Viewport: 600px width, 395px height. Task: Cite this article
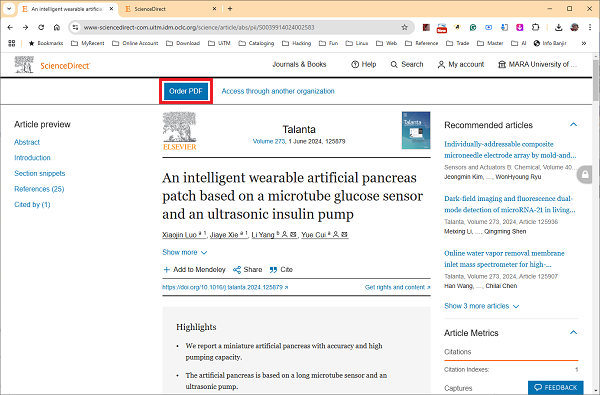(x=281, y=269)
